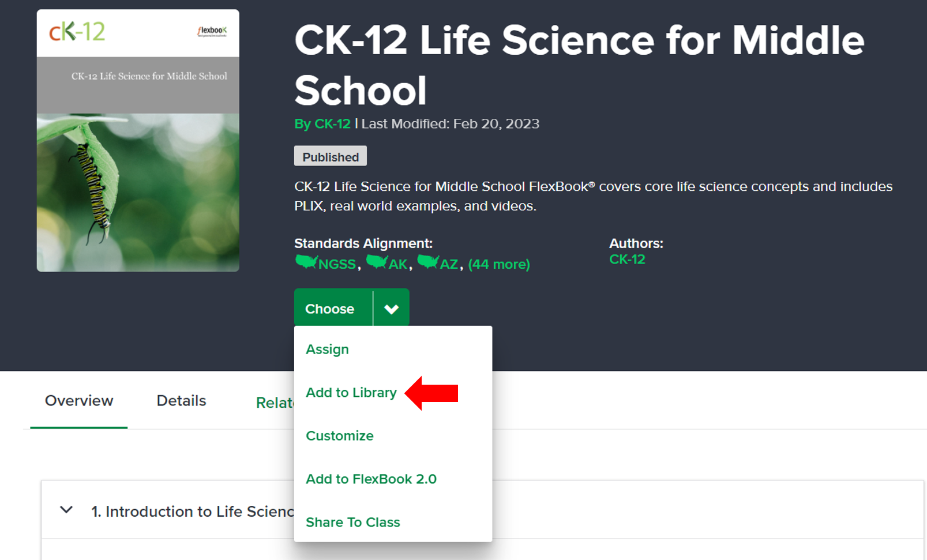Switch to the Overview tab
Viewport: 927px width, 560px height.
(x=79, y=401)
